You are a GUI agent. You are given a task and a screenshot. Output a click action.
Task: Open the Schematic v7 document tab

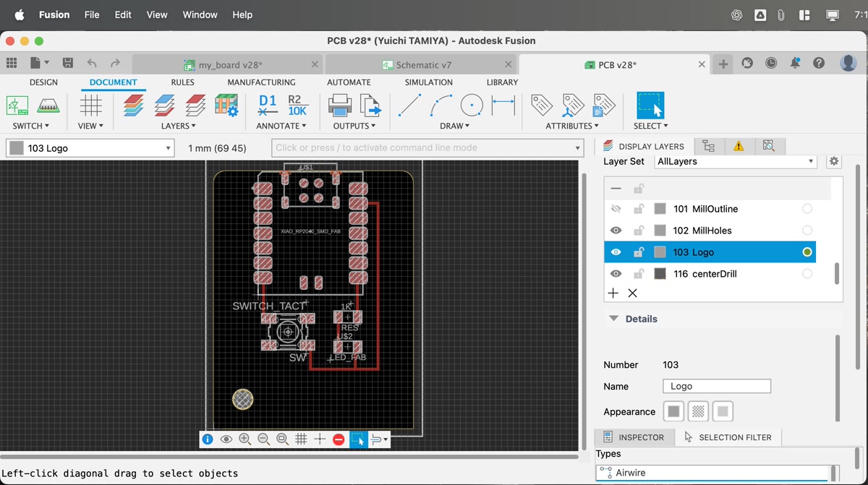tap(423, 65)
